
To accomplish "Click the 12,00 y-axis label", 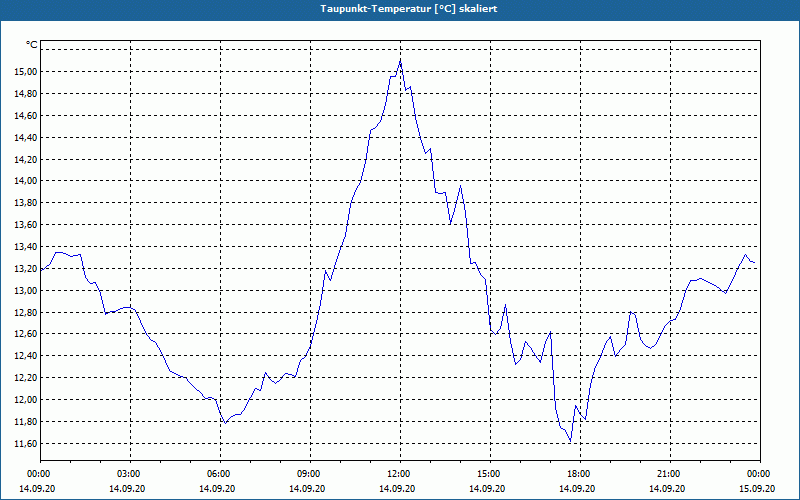I will point(27,400).
